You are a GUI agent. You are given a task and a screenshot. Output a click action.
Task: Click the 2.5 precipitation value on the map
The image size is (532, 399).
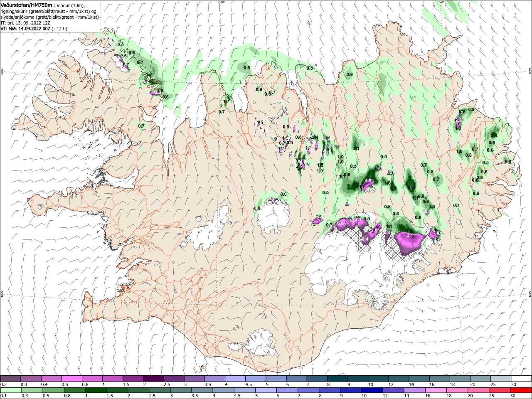coord(389,173)
